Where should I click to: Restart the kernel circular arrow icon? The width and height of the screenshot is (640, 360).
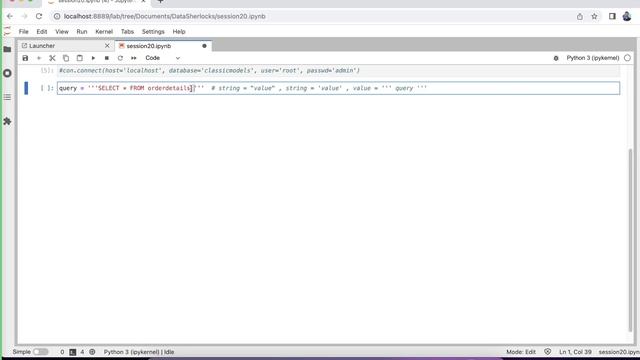coord(120,58)
